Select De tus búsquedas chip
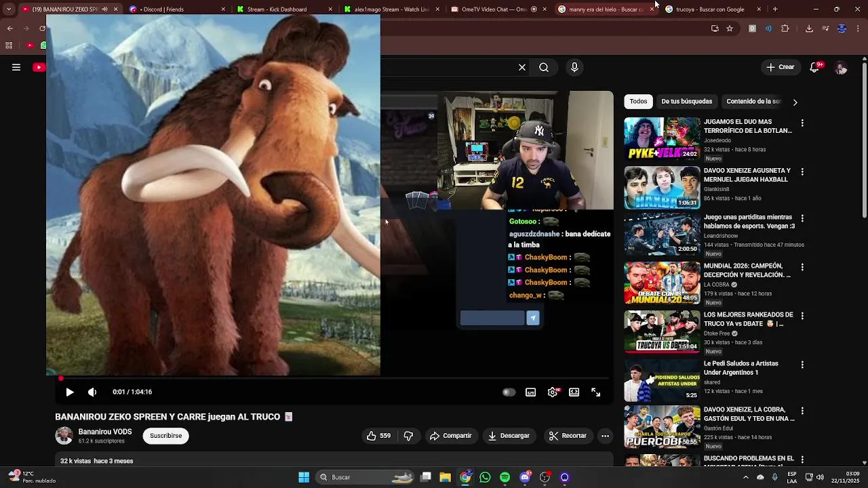Viewport: 868px width, 488px height. (x=686, y=101)
